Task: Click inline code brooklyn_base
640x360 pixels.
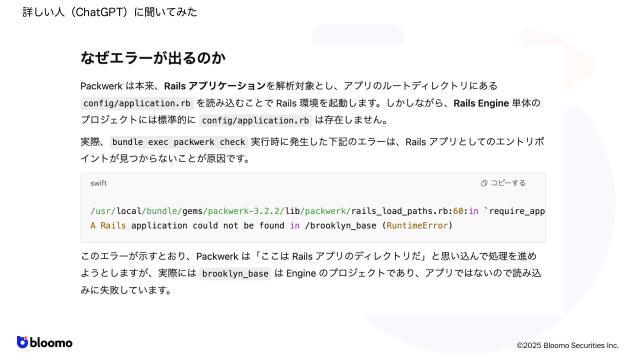Action: tap(235, 273)
